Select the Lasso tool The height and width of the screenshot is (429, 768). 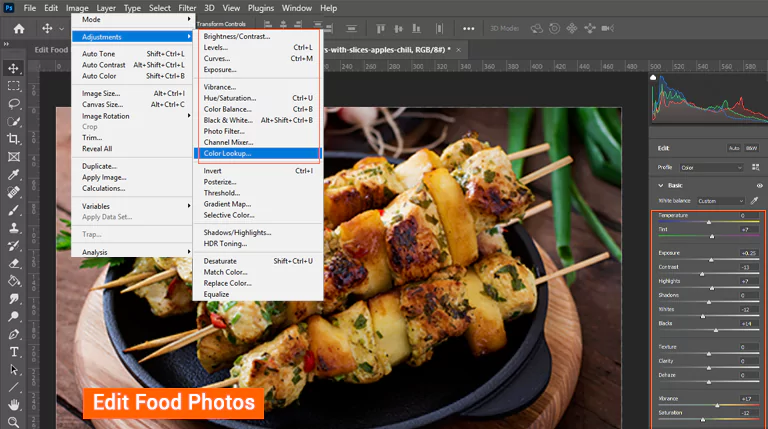point(14,104)
